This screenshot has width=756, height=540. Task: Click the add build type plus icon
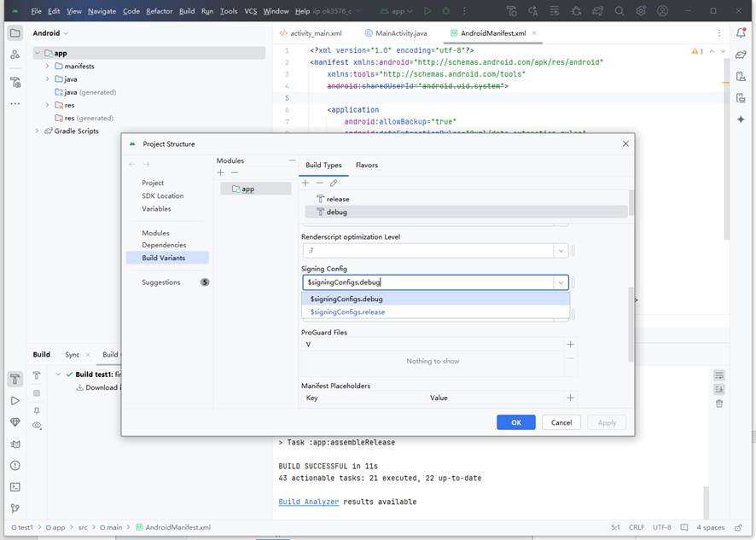[305, 183]
